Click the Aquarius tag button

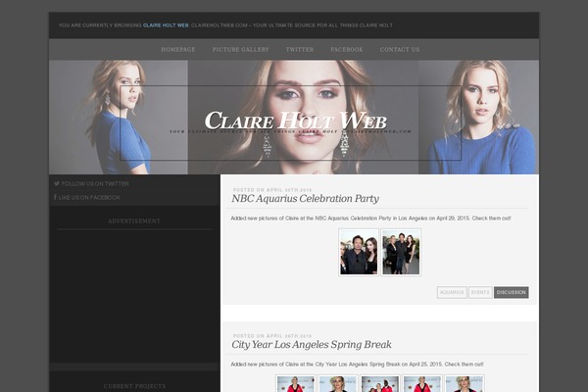[452, 292]
